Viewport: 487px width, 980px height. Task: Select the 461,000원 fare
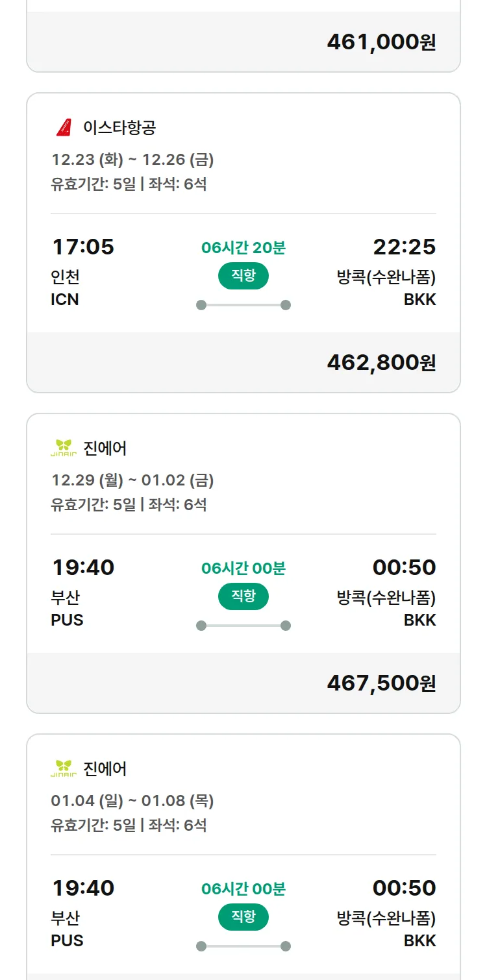pos(381,42)
